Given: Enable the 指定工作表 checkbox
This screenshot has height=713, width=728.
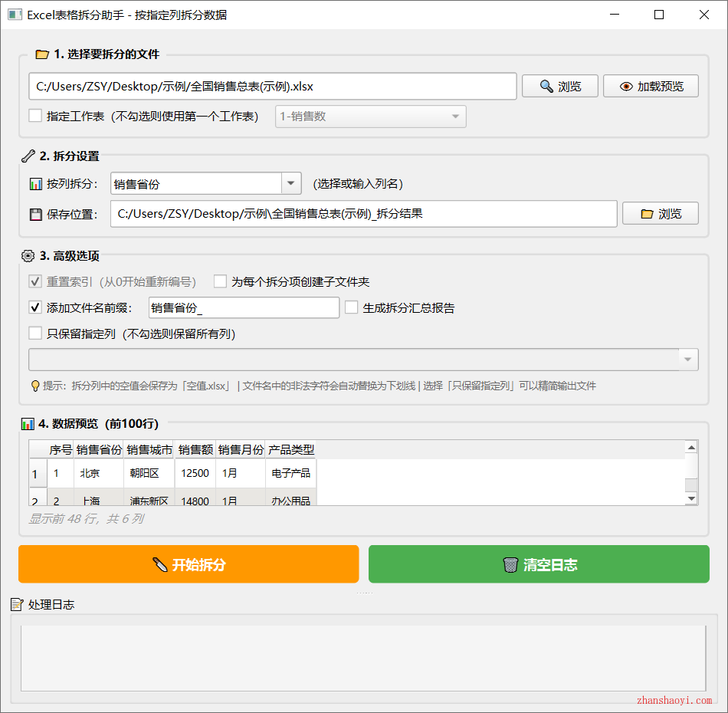Looking at the screenshot, I should [x=35, y=116].
